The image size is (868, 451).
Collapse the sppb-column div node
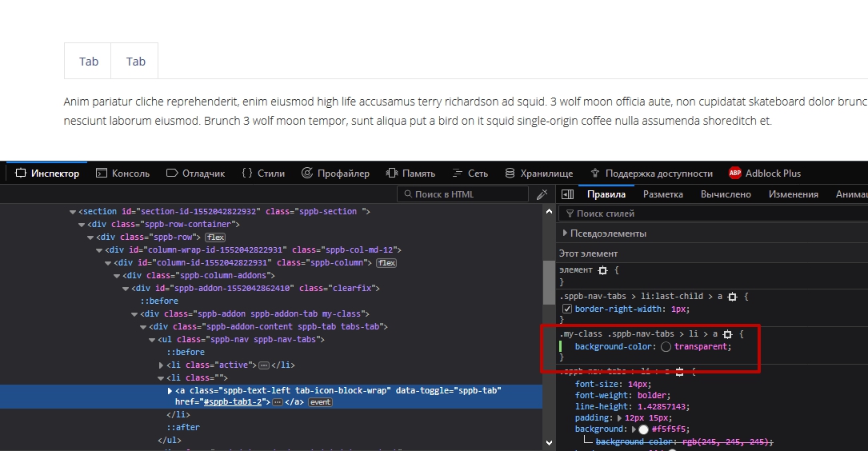(108, 263)
